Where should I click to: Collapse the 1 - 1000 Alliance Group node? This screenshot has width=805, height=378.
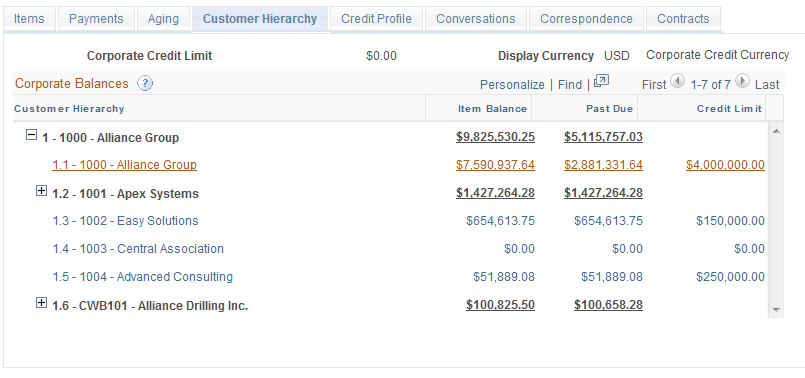pyautogui.click(x=31, y=135)
